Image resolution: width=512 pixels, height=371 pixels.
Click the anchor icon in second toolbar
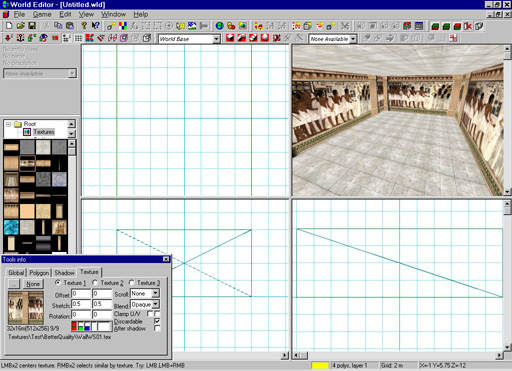pyautogui.click(x=20, y=38)
